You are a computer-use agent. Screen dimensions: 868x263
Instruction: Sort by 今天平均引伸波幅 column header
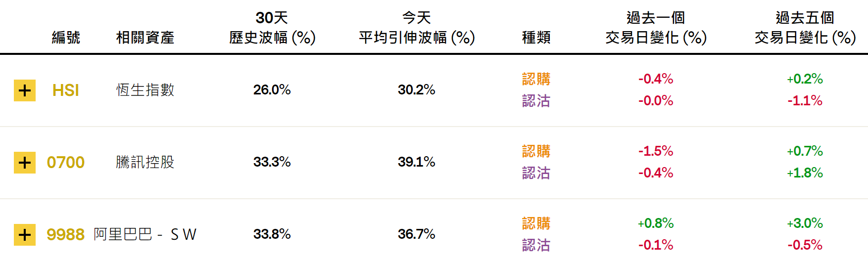pos(417,28)
